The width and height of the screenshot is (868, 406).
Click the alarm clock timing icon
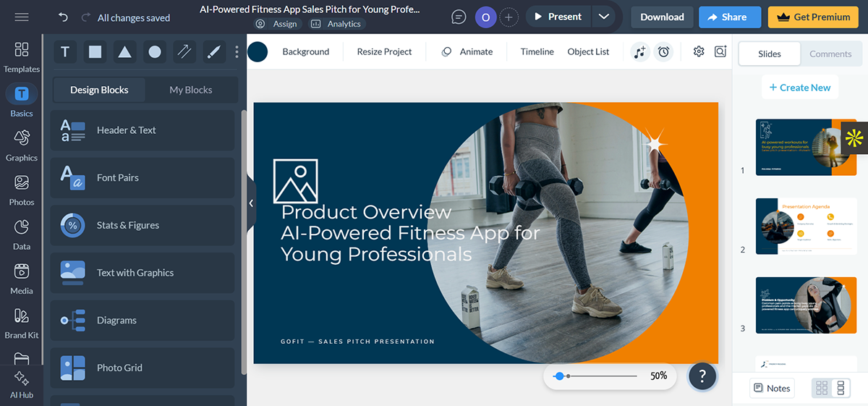coord(663,52)
